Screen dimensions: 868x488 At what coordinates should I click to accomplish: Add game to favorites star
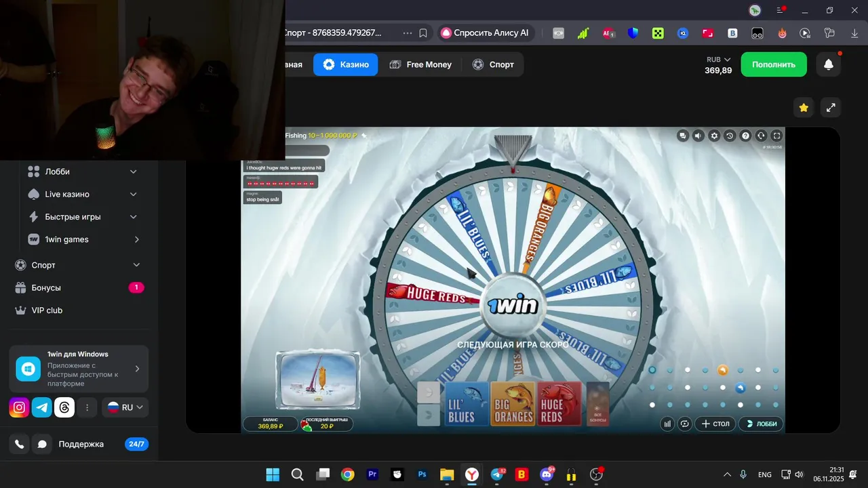[x=804, y=107]
